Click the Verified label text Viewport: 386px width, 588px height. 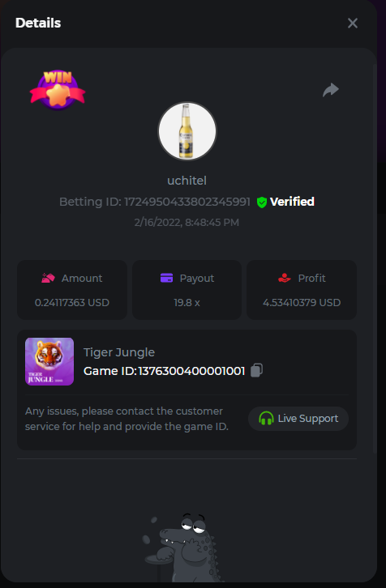tap(292, 202)
